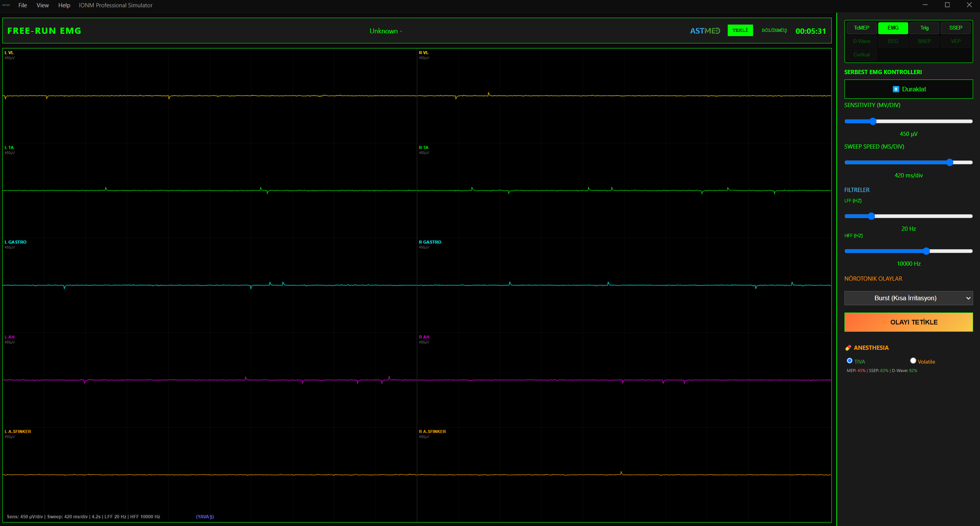Select the Volatile anesthesia radio button
This screenshot has width=980, height=526.
[x=913, y=361]
